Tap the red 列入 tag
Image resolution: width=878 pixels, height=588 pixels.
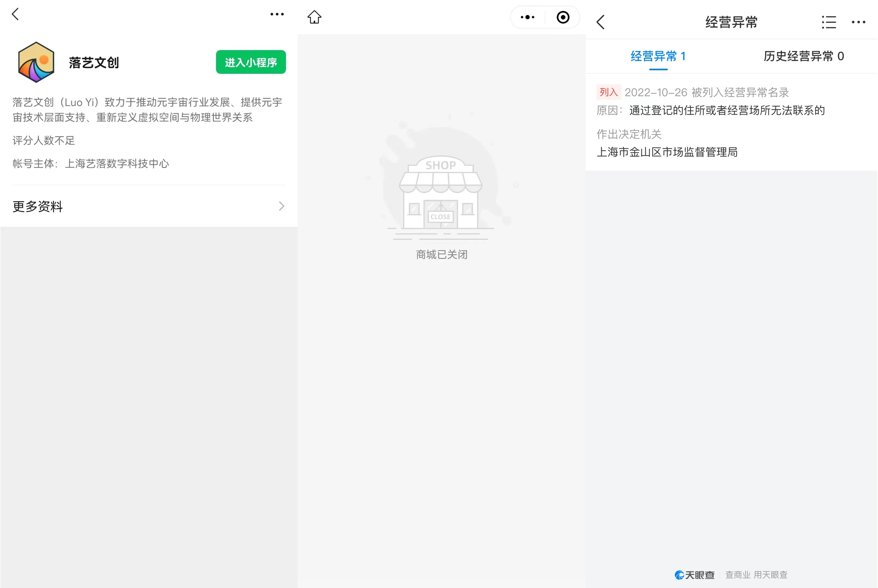608,92
